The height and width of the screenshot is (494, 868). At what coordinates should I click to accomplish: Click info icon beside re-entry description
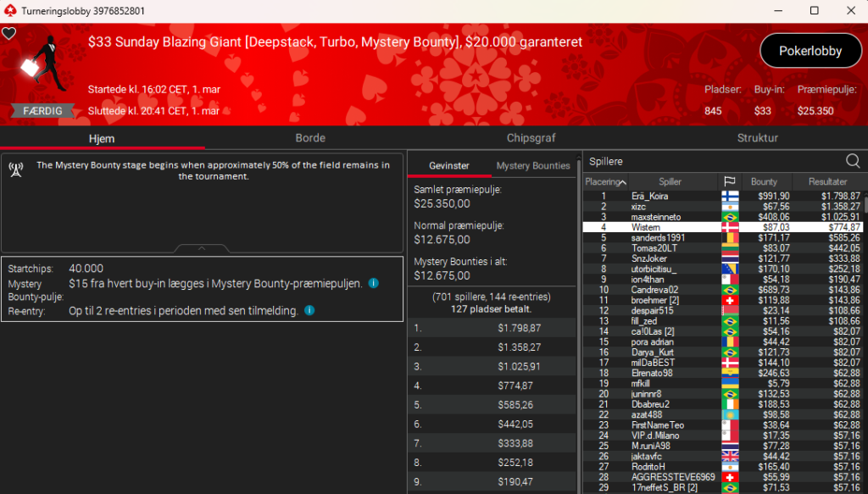(x=309, y=311)
